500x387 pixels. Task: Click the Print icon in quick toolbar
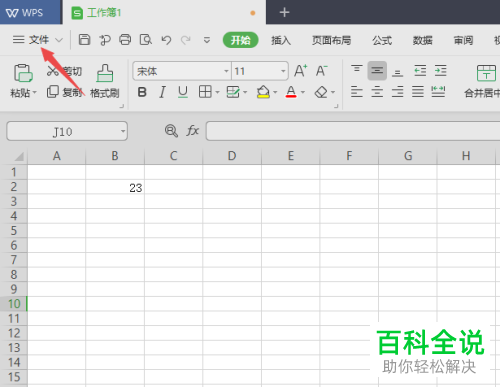[x=125, y=40]
